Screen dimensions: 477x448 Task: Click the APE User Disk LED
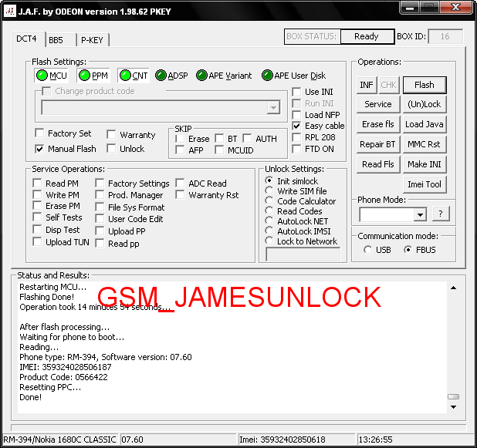pyautogui.click(x=267, y=76)
